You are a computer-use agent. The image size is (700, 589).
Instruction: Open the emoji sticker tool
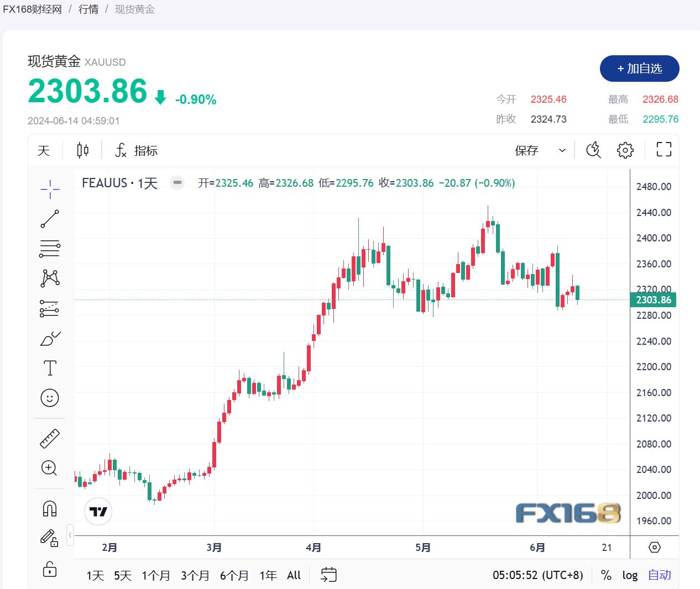(50, 398)
